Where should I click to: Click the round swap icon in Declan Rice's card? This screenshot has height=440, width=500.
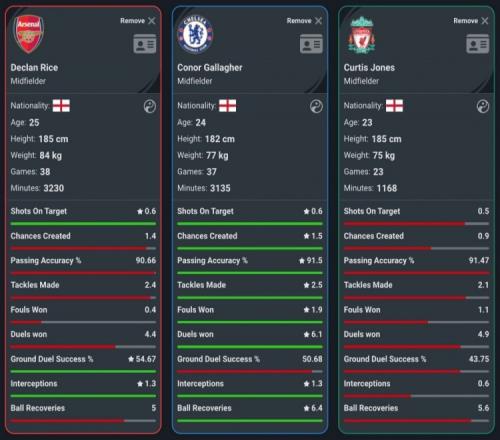pyautogui.click(x=150, y=107)
